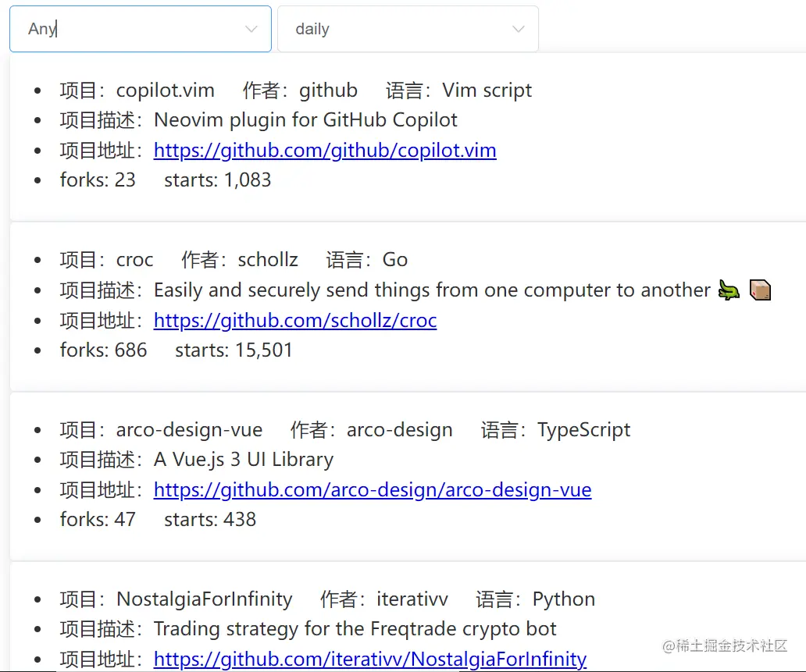Image resolution: width=806 pixels, height=672 pixels.
Task: Click the author name 'github'
Action: [328, 91]
